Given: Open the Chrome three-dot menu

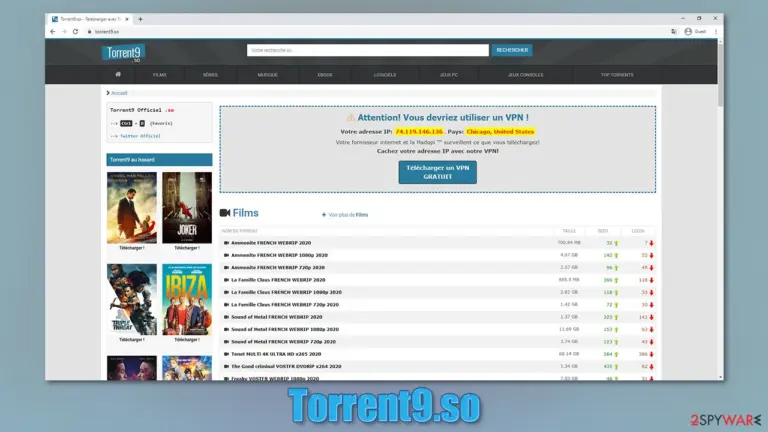Looking at the screenshot, I should coord(716,31).
